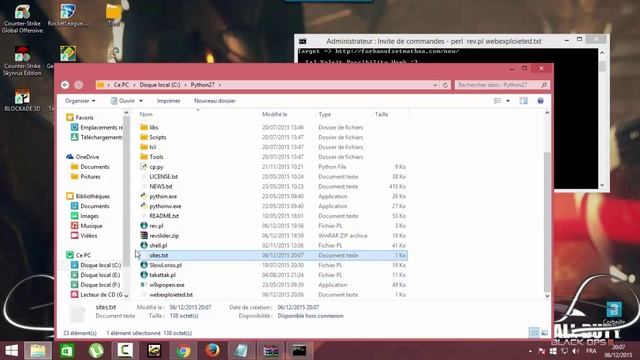640x360 pixels.
Task: Create a Nouveau dossier
Action: 215,100
